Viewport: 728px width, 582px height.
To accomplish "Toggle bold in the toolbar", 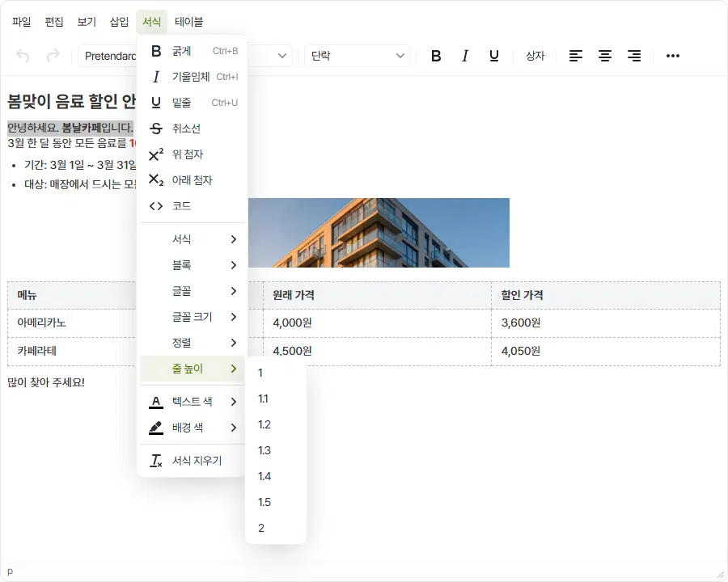I will click(436, 56).
